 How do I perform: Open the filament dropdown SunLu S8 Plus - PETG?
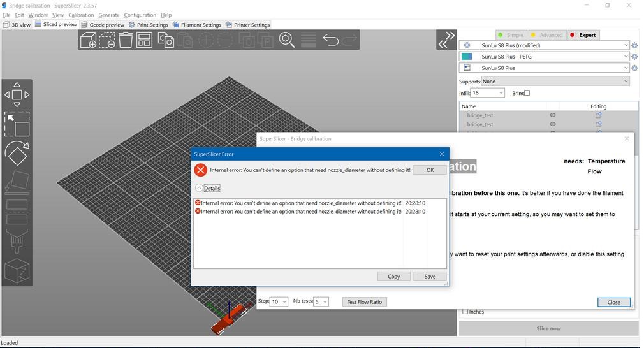coord(544,57)
